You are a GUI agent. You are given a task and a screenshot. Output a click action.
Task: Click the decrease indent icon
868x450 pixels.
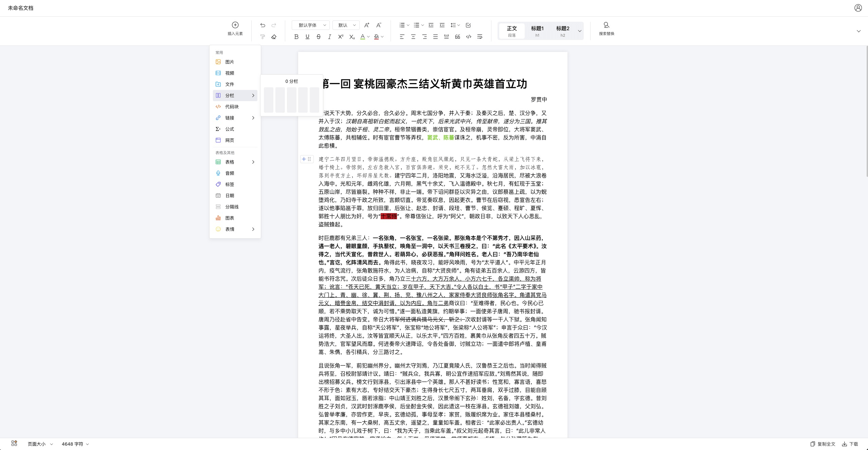coord(442,25)
